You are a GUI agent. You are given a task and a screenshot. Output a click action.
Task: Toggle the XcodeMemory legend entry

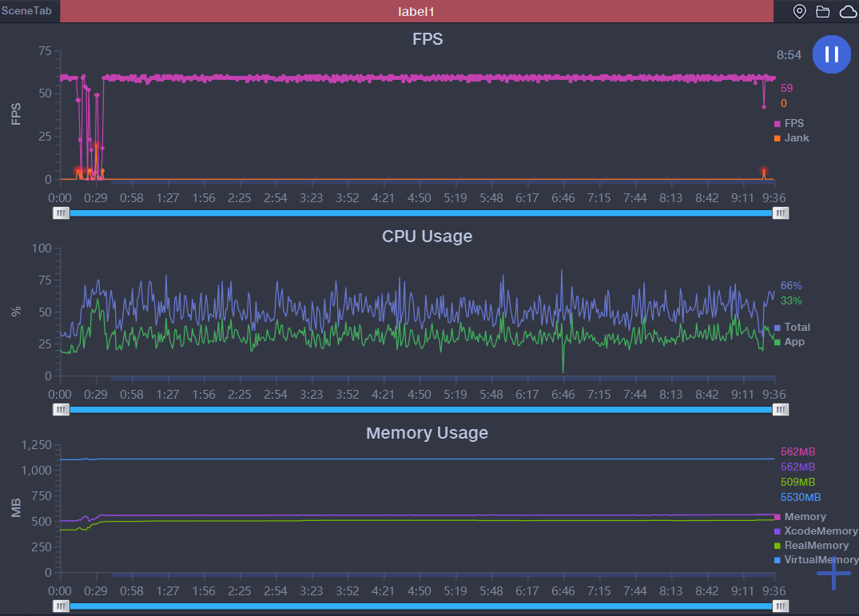[815, 531]
